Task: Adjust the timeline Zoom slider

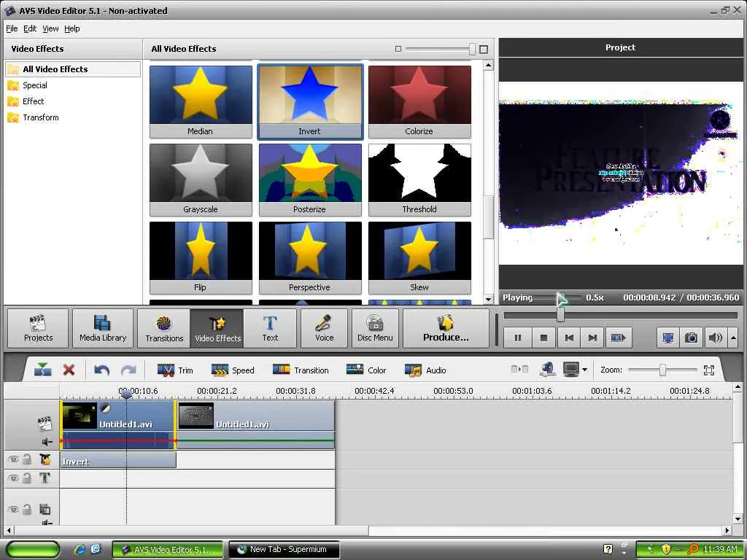Action: coord(662,370)
